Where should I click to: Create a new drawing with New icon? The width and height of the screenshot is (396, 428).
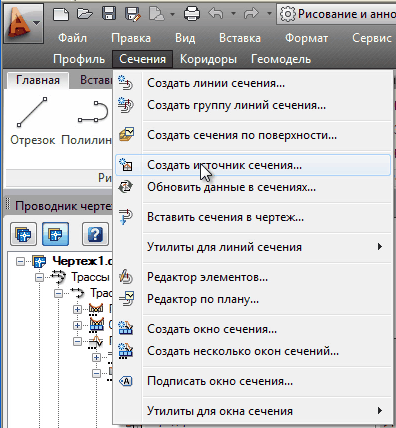(61, 14)
